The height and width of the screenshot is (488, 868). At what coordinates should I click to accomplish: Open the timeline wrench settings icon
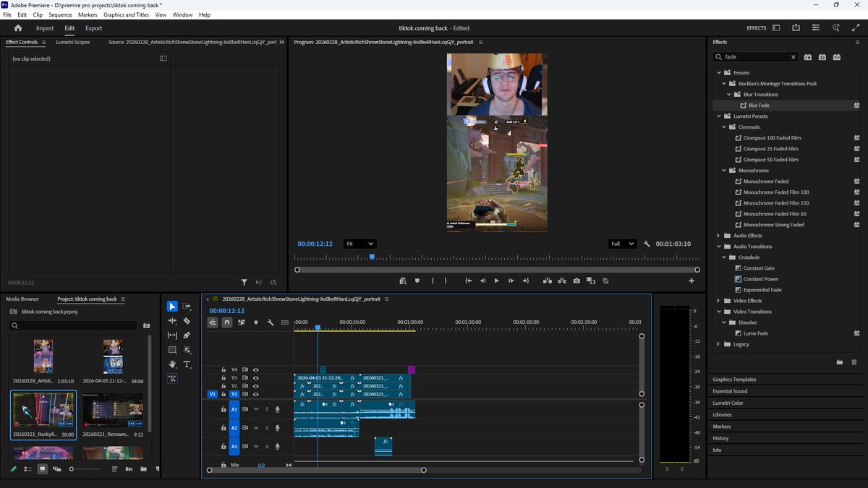coord(271,323)
